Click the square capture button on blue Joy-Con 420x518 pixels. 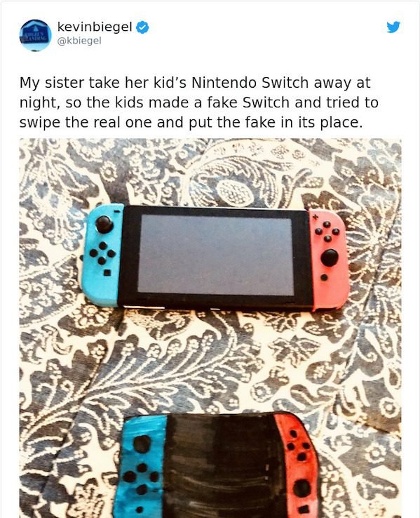coord(107,272)
